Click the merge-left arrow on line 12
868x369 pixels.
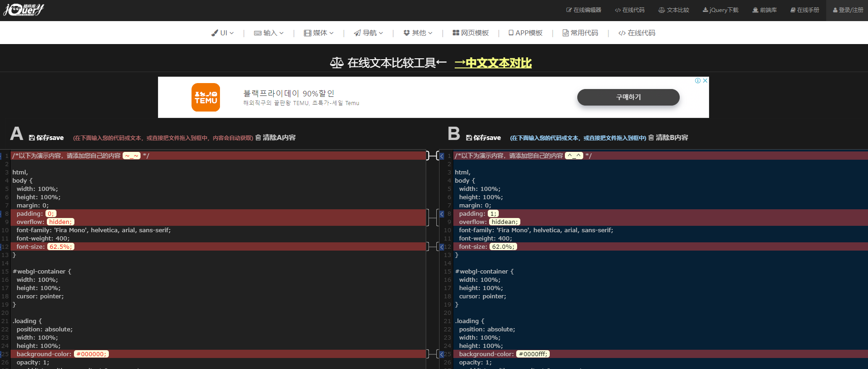(442, 247)
